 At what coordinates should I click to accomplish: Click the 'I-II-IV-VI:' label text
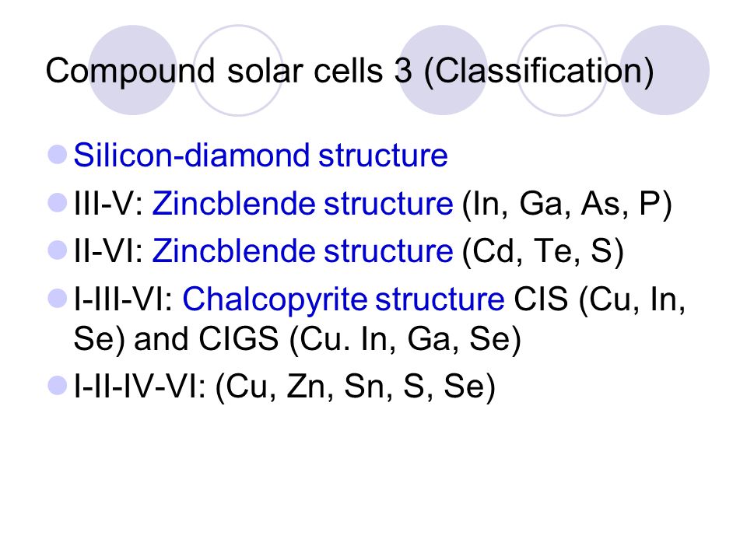point(139,386)
